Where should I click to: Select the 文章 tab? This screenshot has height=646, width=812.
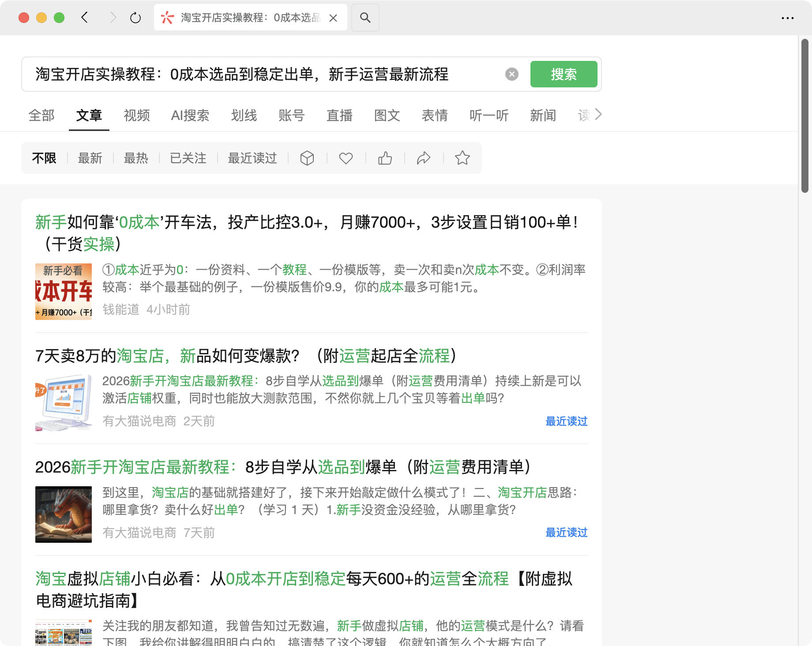pyautogui.click(x=89, y=116)
